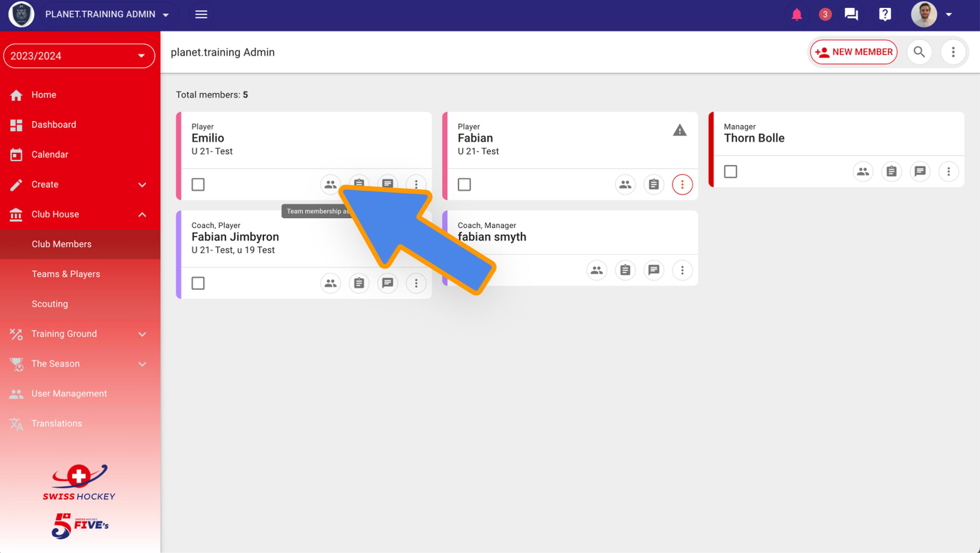Click warning triangle on Fabian card

(x=679, y=130)
